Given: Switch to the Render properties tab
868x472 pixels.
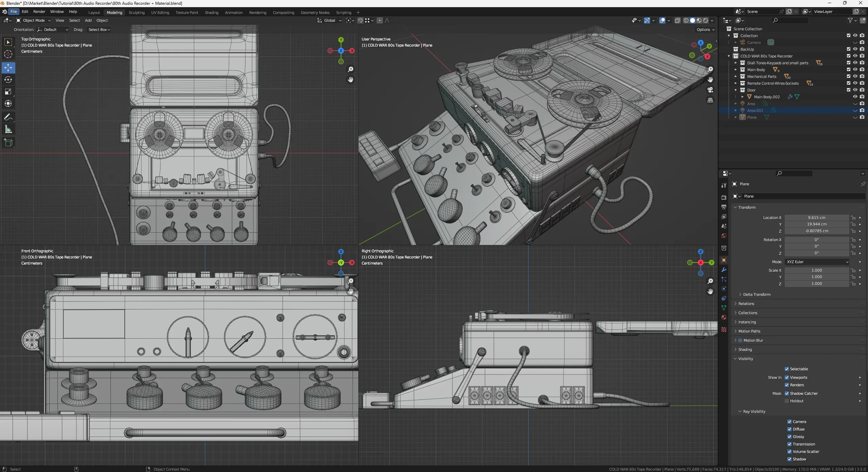Looking at the screenshot, I should (x=724, y=197).
